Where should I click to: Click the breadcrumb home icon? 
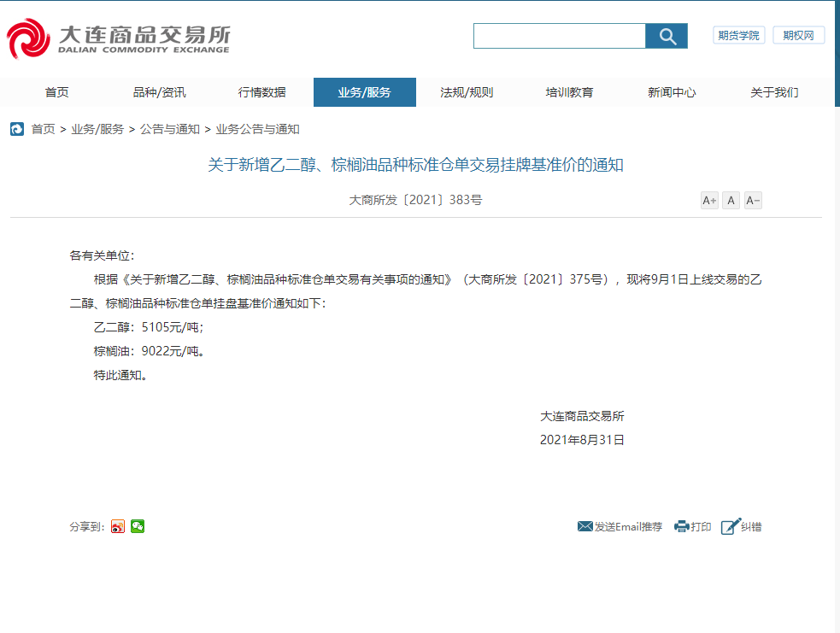pos(17,129)
